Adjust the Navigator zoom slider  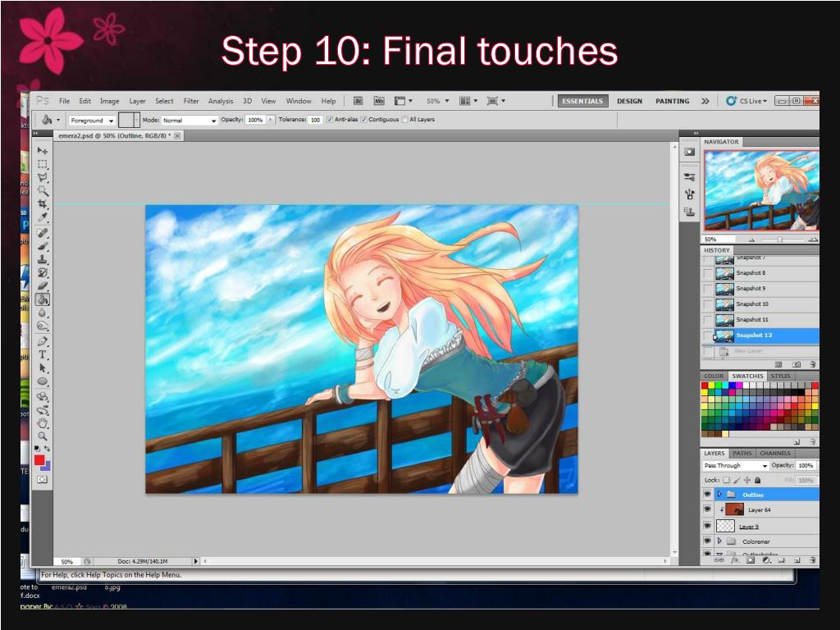pyautogui.click(x=780, y=240)
